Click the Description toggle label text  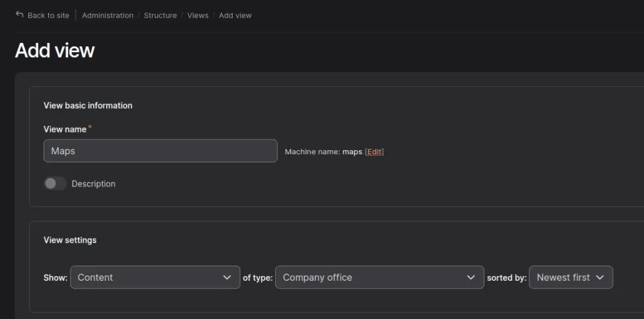coord(93,184)
